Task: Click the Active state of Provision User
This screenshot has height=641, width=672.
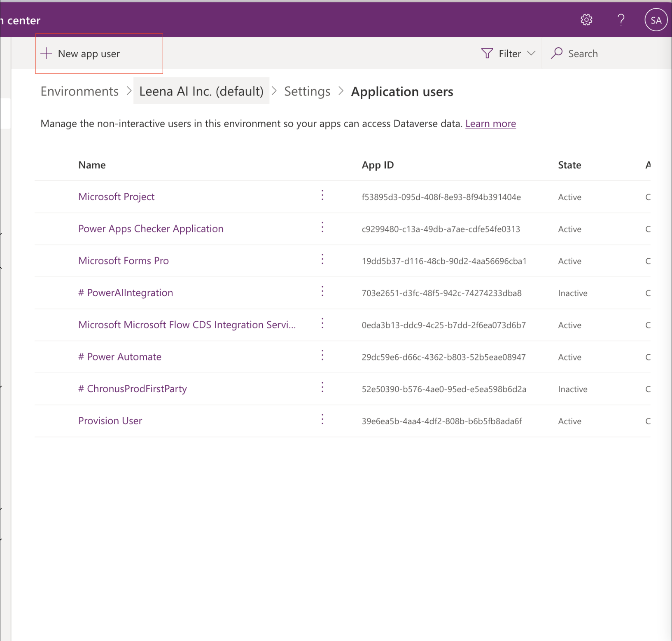Action: pos(569,421)
